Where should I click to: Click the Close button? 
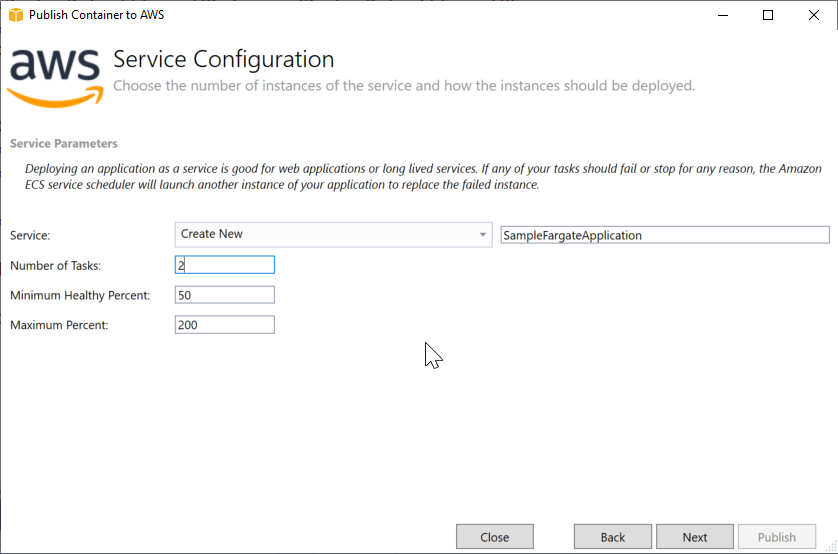(x=494, y=536)
